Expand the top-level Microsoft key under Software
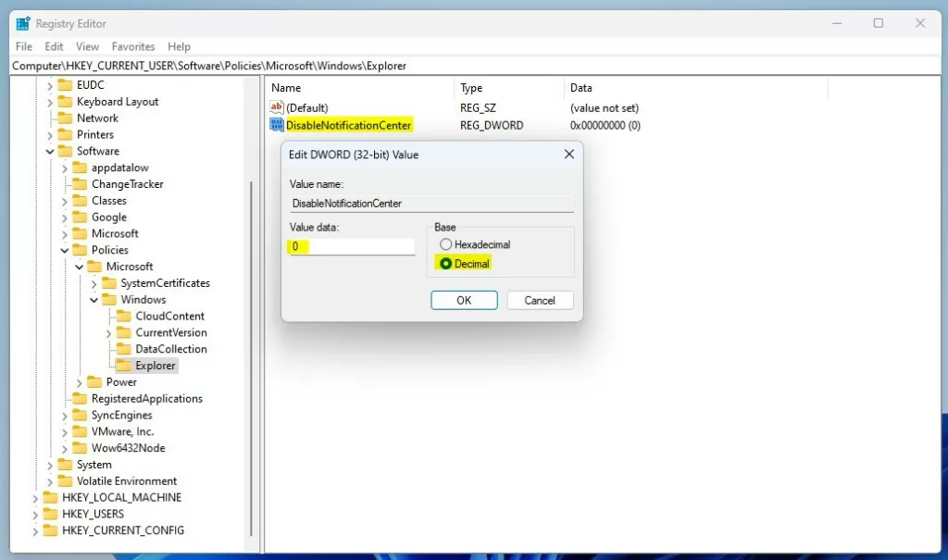The image size is (948, 560). pos(65,234)
